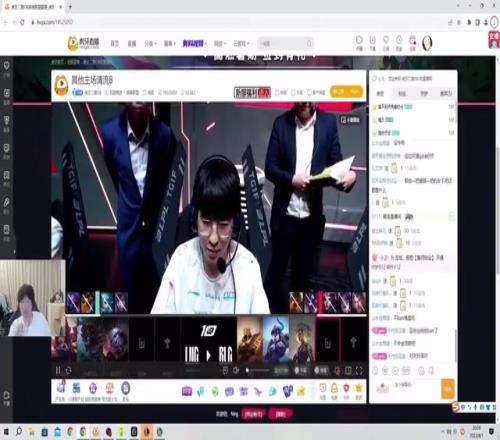Open the user avatar in the top navigation
Viewport: 500px width, 440px height.
pyautogui.click(x=427, y=43)
